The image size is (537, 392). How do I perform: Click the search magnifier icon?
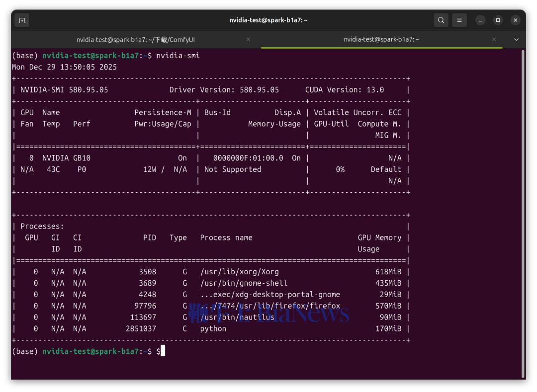pos(441,20)
